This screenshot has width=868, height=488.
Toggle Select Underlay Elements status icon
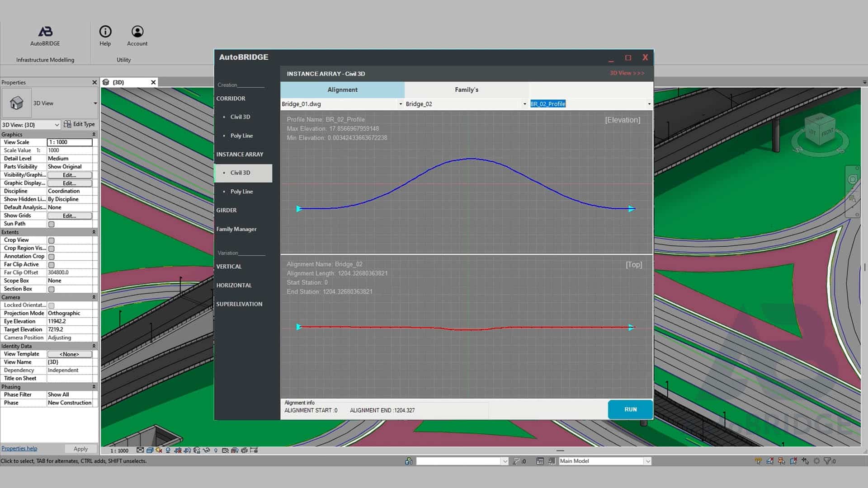(770, 461)
